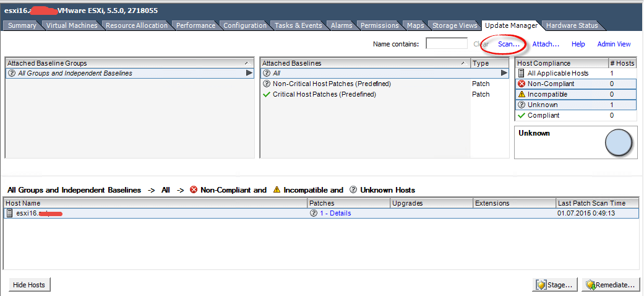This screenshot has width=644, height=296.
Task: Select the Unknown compliance row
Action: click(576, 105)
